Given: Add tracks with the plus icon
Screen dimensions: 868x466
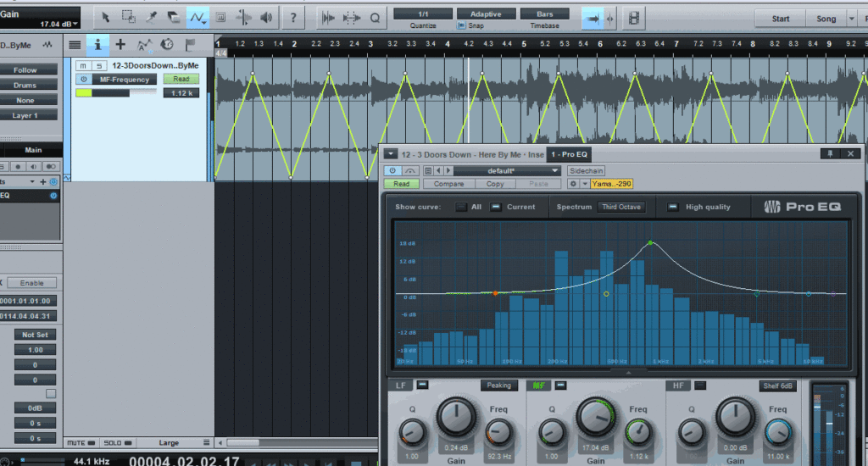Looking at the screenshot, I should [120, 45].
